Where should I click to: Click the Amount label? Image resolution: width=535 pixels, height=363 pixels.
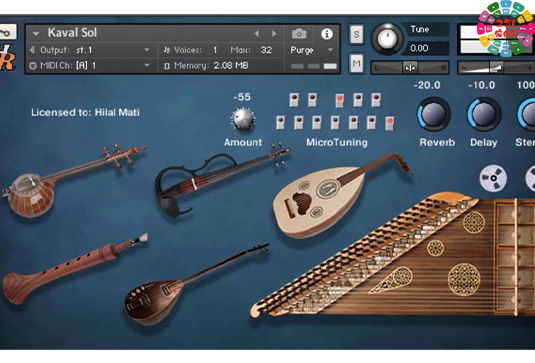pos(243,142)
